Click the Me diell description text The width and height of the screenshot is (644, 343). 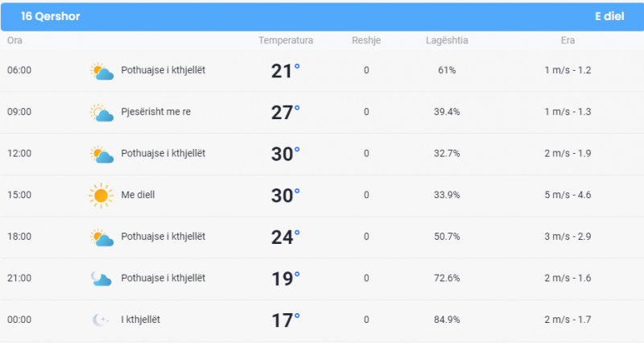(138, 195)
